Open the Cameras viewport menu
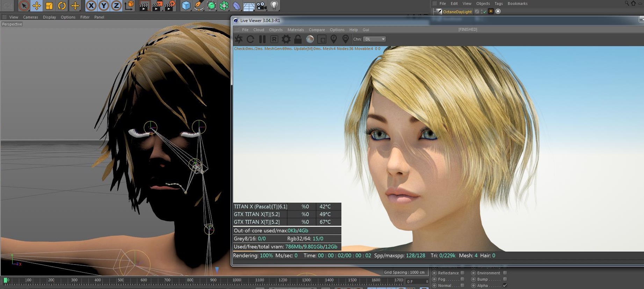644x289 pixels. point(30,17)
